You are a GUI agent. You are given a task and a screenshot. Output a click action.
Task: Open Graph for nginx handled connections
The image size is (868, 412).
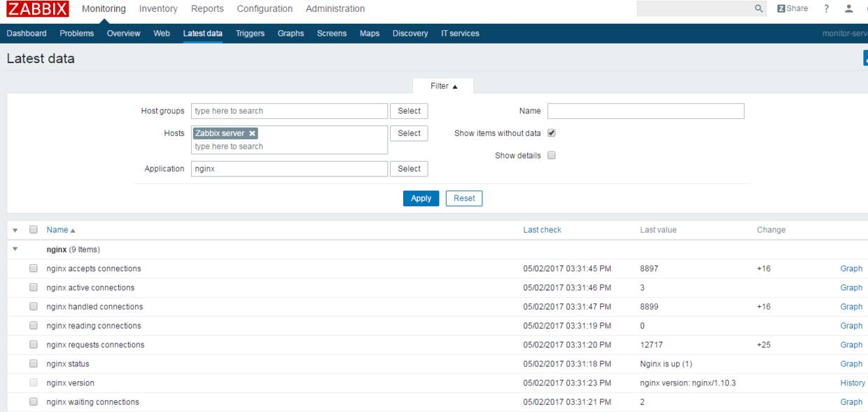[851, 306]
